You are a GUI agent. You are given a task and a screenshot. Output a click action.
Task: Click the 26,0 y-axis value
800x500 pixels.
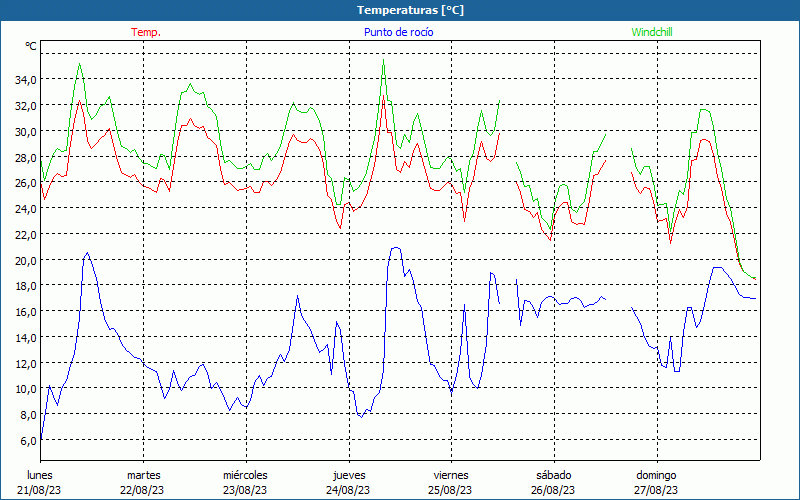pyautogui.click(x=27, y=183)
